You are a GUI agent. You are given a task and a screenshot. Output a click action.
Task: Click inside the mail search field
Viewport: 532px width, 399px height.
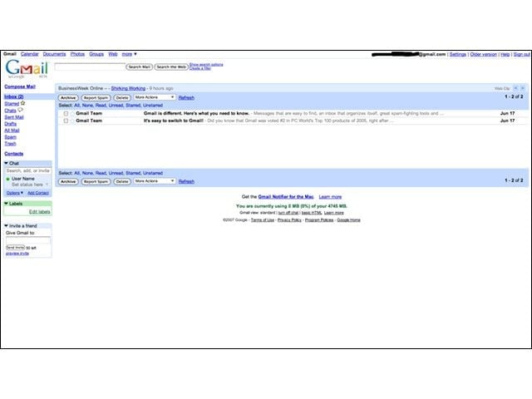click(x=90, y=66)
